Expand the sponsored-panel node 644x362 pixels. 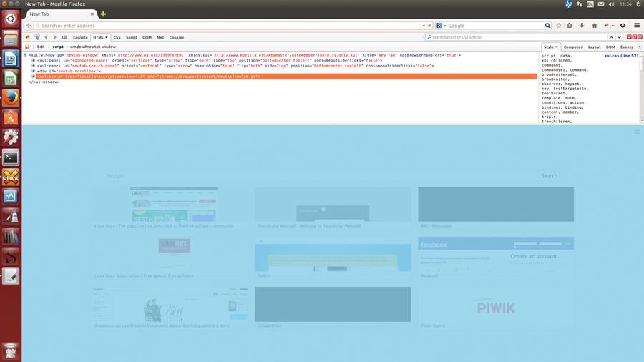[x=34, y=60]
